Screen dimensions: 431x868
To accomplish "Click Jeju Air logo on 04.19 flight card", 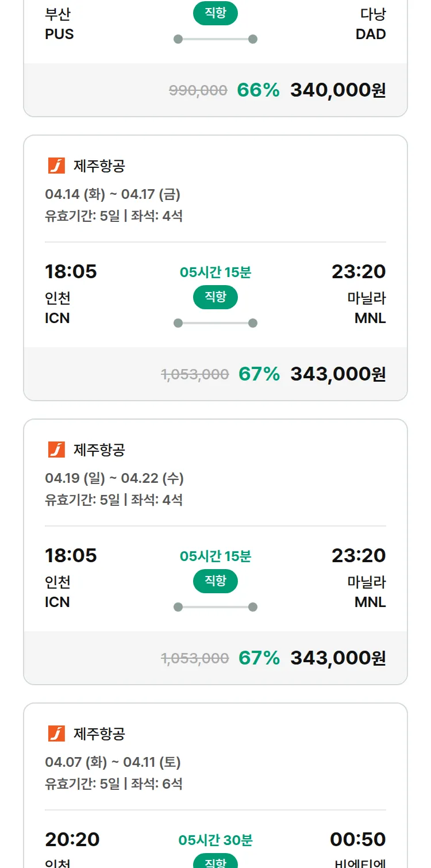I will (56, 450).
